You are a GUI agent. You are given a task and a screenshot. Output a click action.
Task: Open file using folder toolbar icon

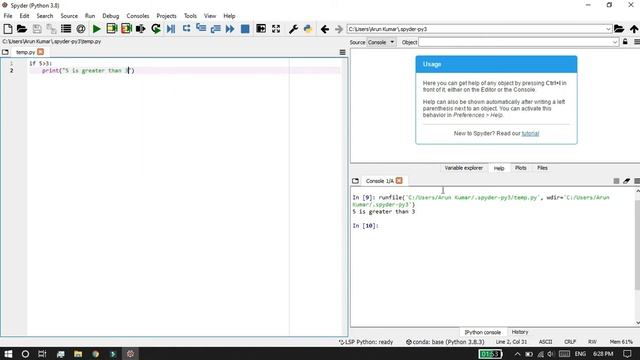point(22,29)
